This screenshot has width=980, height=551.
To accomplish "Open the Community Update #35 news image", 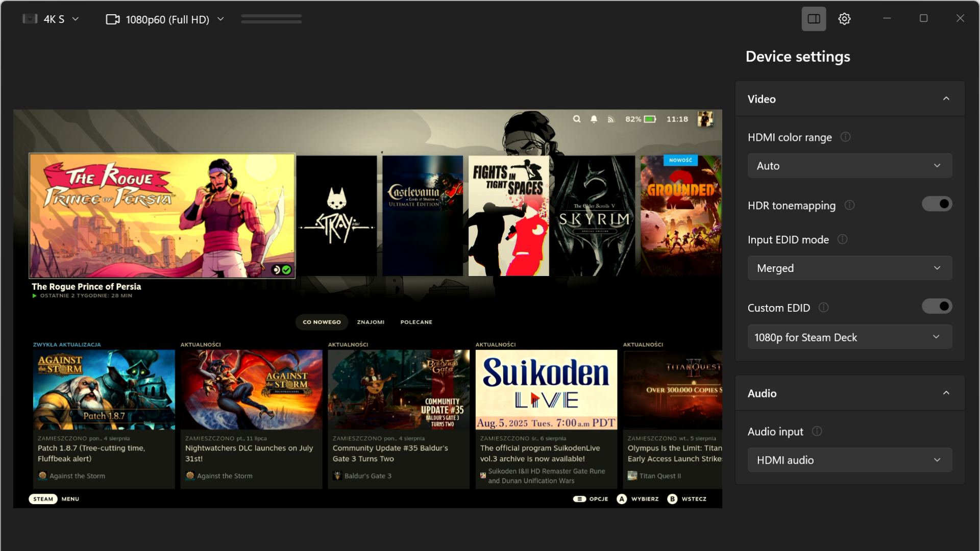I will pyautogui.click(x=399, y=389).
